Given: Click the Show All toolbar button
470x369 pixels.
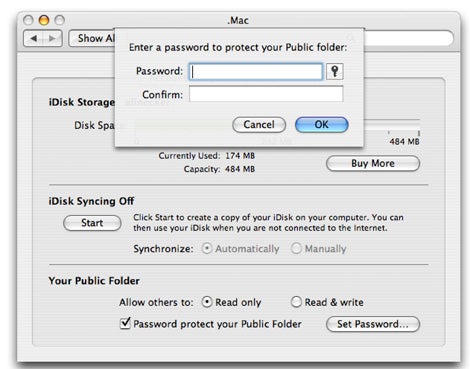Looking at the screenshot, I should coord(92,38).
